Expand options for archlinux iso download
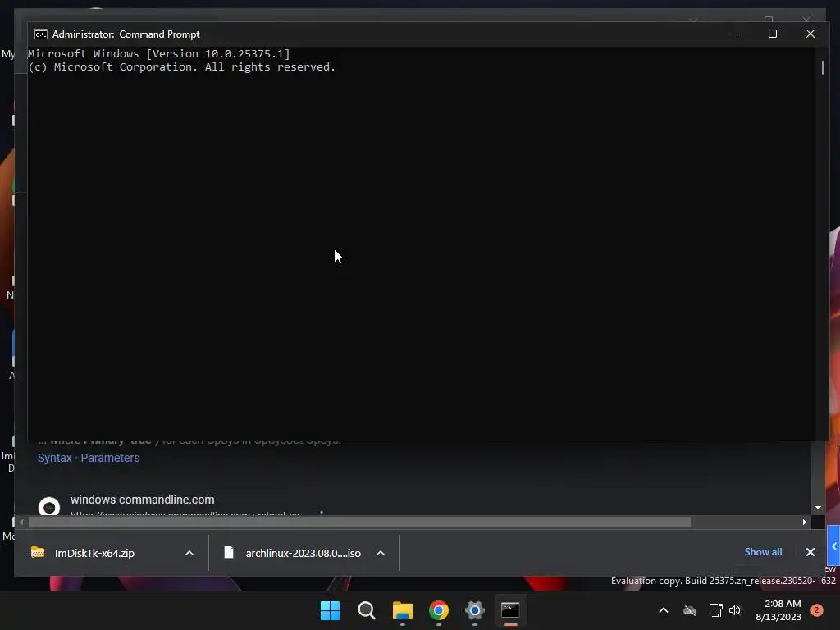The height and width of the screenshot is (630, 840). click(381, 554)
